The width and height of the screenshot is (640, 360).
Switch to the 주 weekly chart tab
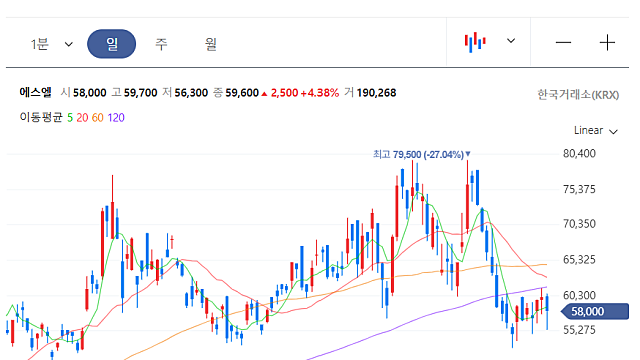pyautogui.click(x=161, y=44)
